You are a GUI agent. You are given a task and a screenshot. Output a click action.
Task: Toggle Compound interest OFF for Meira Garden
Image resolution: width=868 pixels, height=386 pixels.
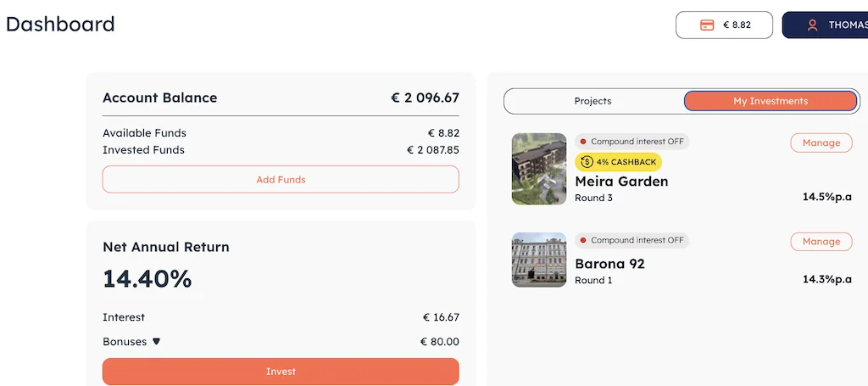632,142
